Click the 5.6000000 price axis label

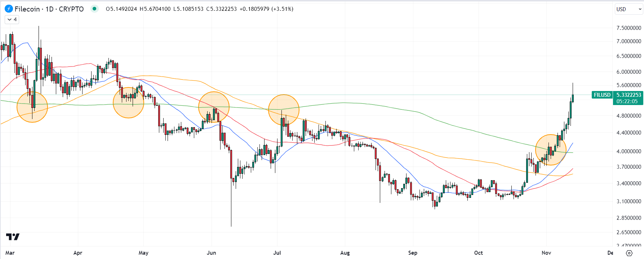[629, 85]
